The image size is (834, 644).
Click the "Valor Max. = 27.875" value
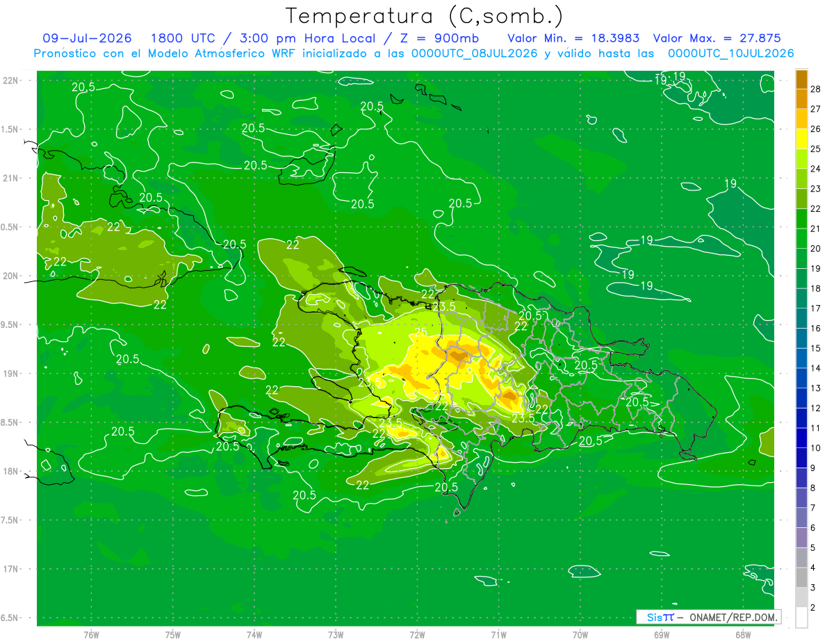(x=717, y=38)
